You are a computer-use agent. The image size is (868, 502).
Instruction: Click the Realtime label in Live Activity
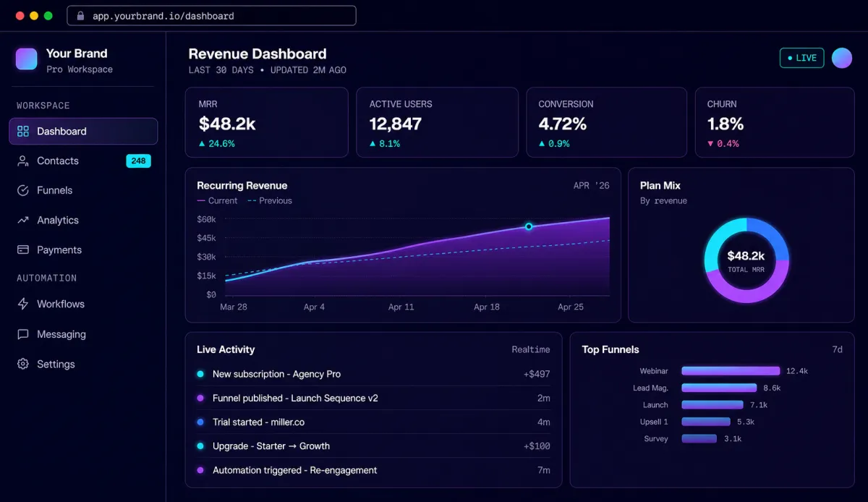point(531,349)
